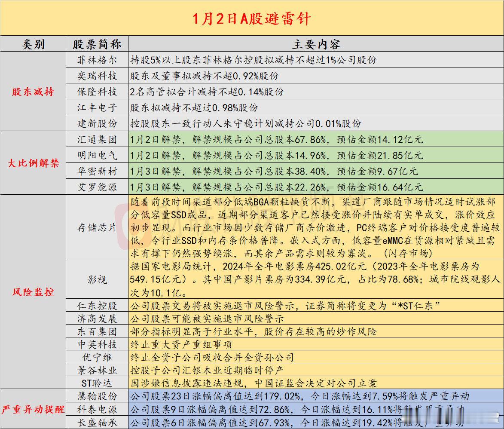Select stock name 科泰电源
504x429 pixels.
97,409
